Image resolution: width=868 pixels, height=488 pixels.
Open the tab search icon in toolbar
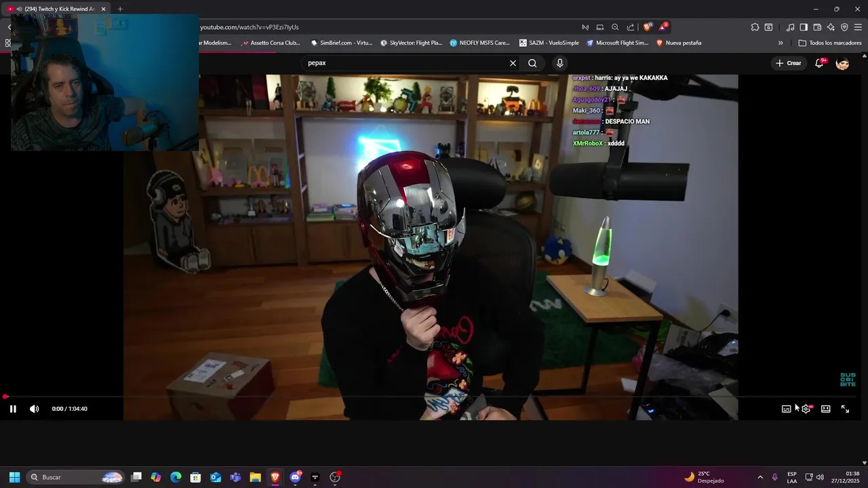click(768, 27)
